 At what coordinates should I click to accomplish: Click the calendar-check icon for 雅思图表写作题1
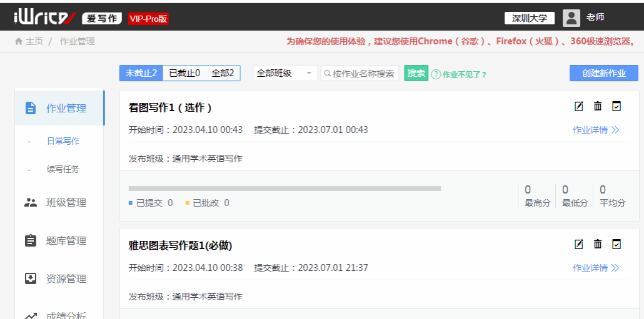616,244
